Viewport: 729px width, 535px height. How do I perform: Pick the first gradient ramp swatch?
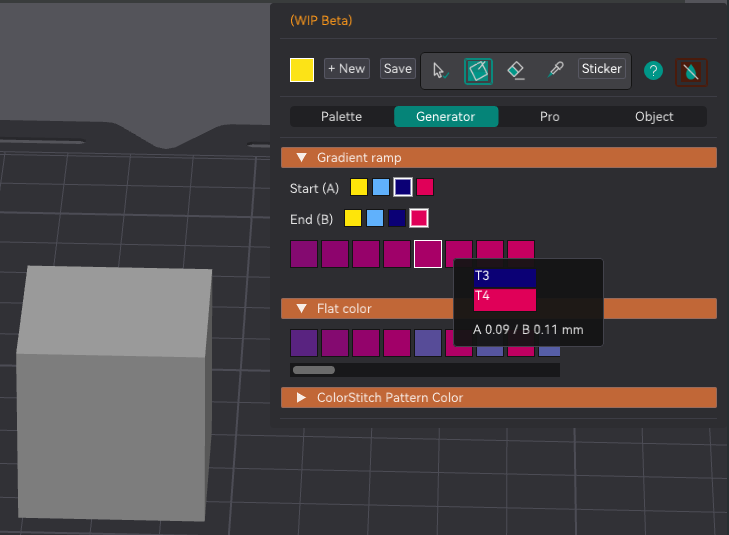pos(304,254)
